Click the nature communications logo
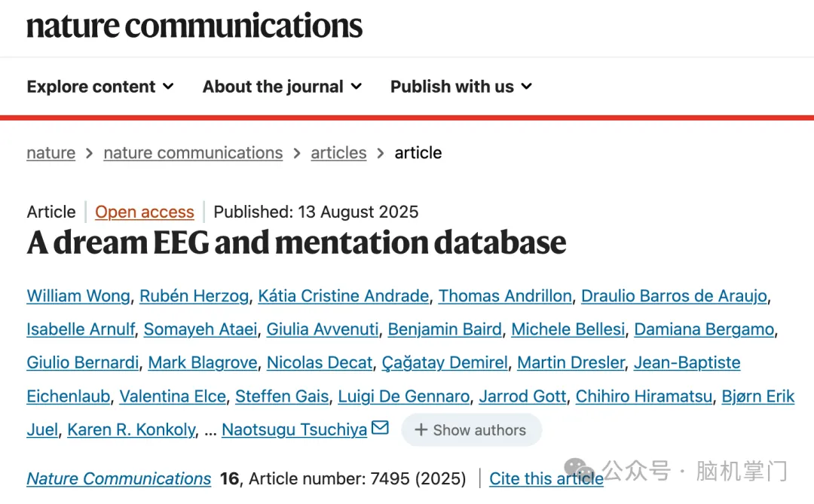This screenshot has height=504, width=814. pos(194,26)
